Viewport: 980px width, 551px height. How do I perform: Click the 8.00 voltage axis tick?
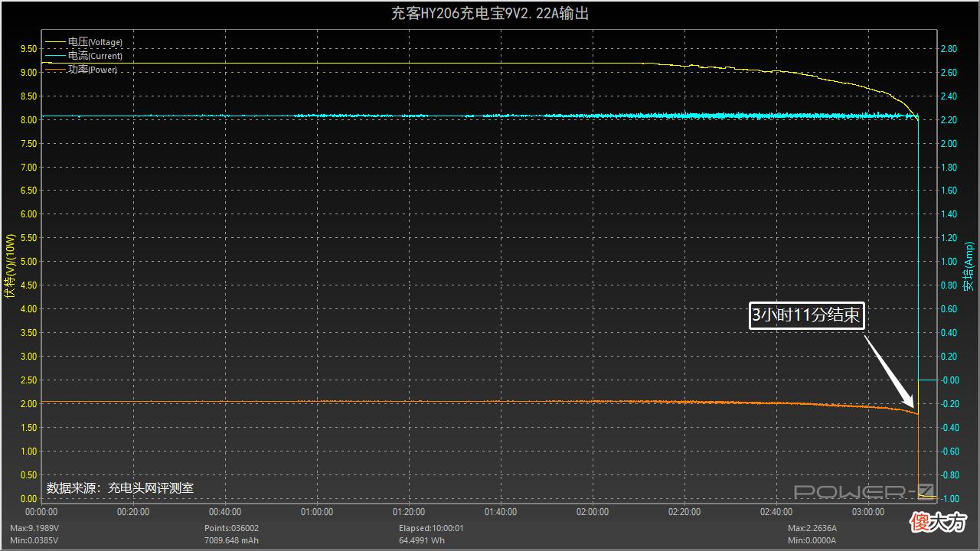[28, 120]
